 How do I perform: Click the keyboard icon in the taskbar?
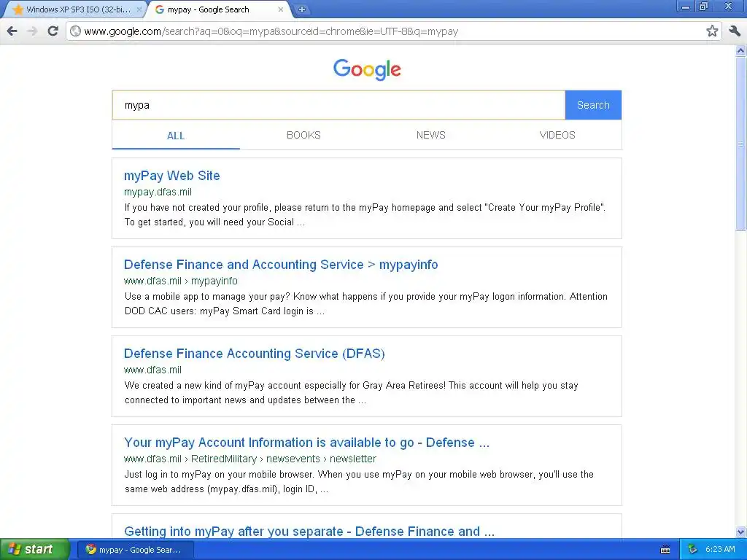click(665, 550)
